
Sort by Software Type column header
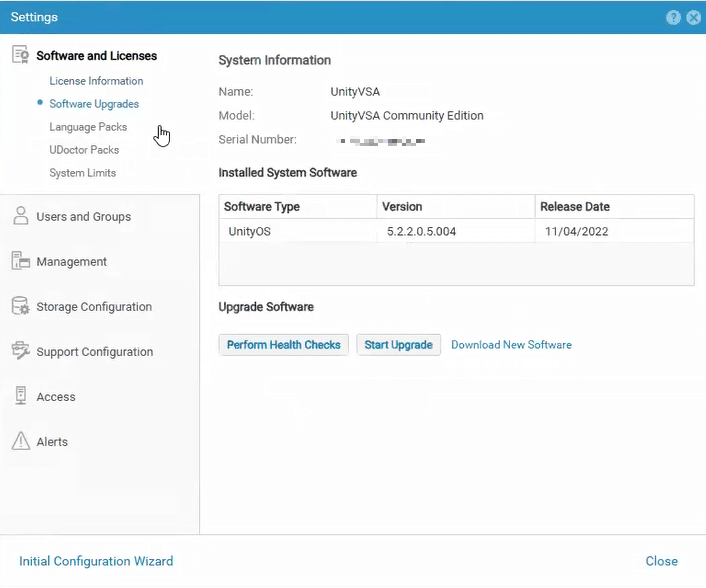pos(298,207)
